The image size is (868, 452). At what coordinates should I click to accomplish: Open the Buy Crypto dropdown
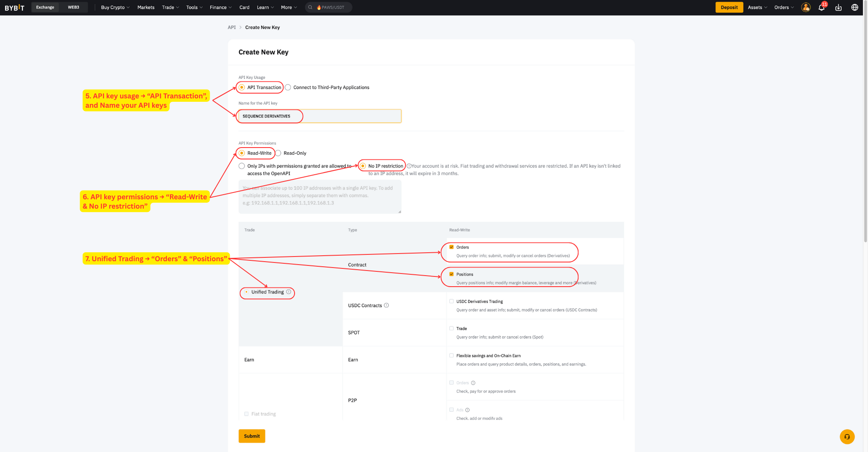(x=115, y=8)
